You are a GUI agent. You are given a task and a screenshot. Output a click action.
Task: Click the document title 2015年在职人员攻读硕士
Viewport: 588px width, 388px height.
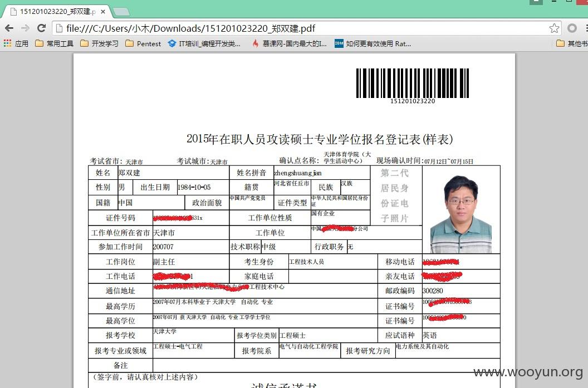(320, 139)
